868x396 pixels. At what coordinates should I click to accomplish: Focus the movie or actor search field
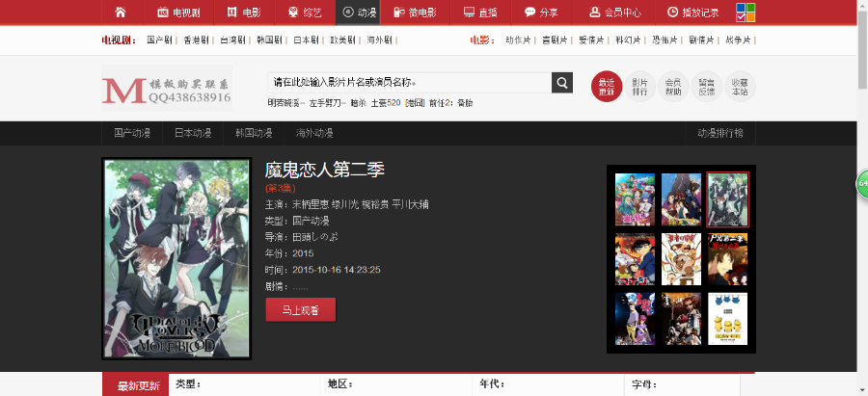tap(410, 83)
